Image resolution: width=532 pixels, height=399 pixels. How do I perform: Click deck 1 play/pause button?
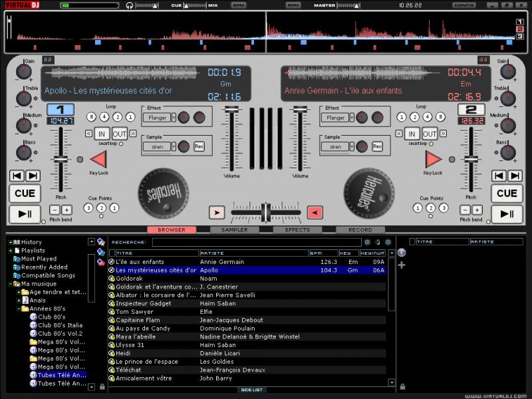25,214
